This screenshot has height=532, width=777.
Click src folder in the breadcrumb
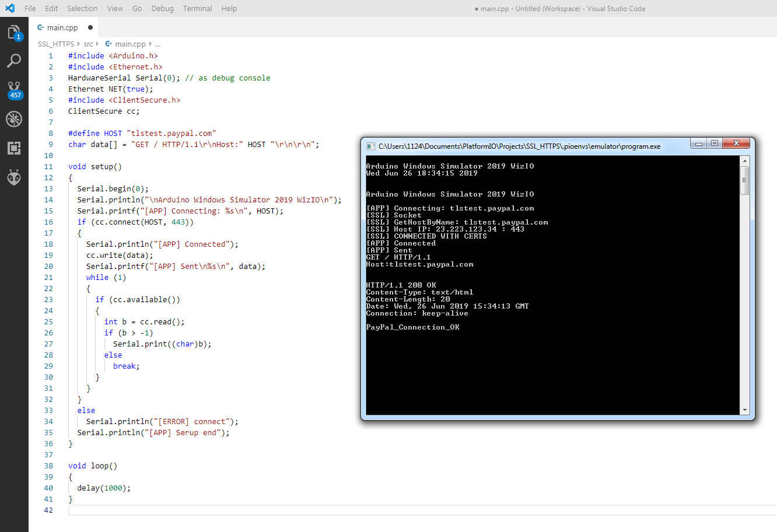pyautogui.click(x=88, y=44)
